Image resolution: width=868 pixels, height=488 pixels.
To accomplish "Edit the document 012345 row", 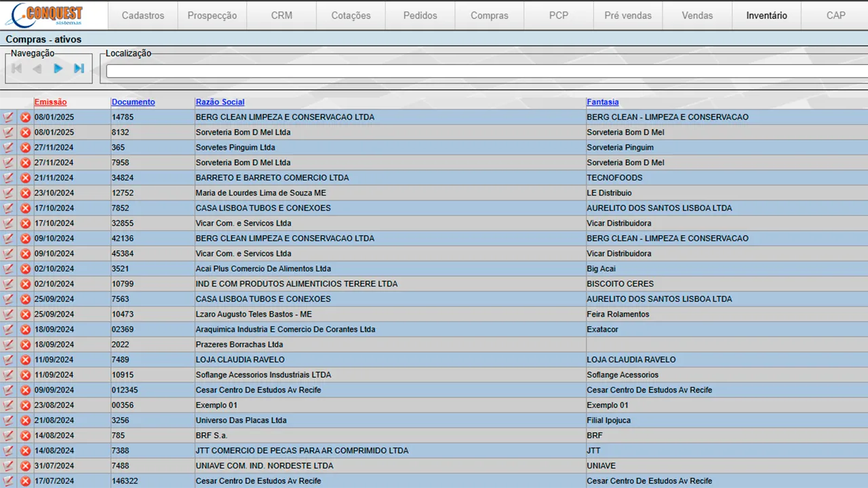I will 8,390.
